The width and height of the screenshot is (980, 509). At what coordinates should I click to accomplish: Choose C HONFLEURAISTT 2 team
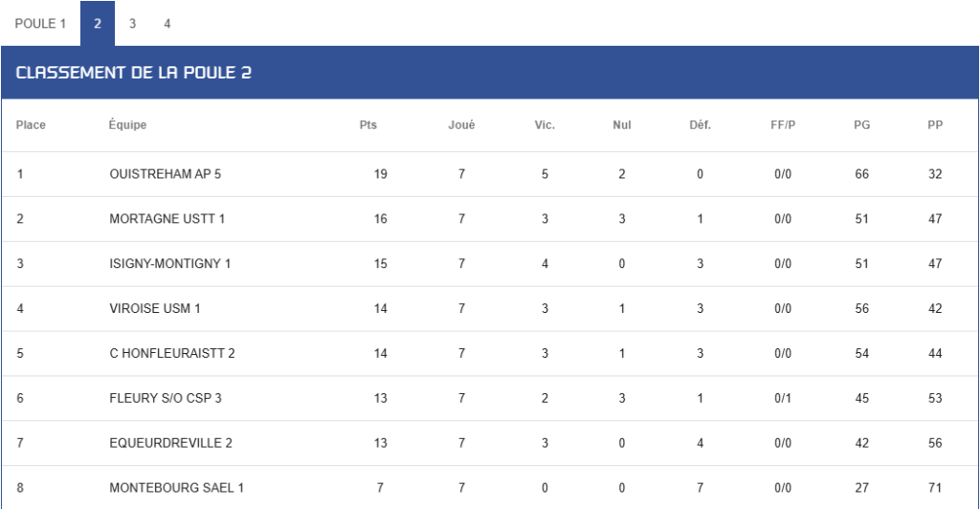pyautogui.click(x=172, y=353)
